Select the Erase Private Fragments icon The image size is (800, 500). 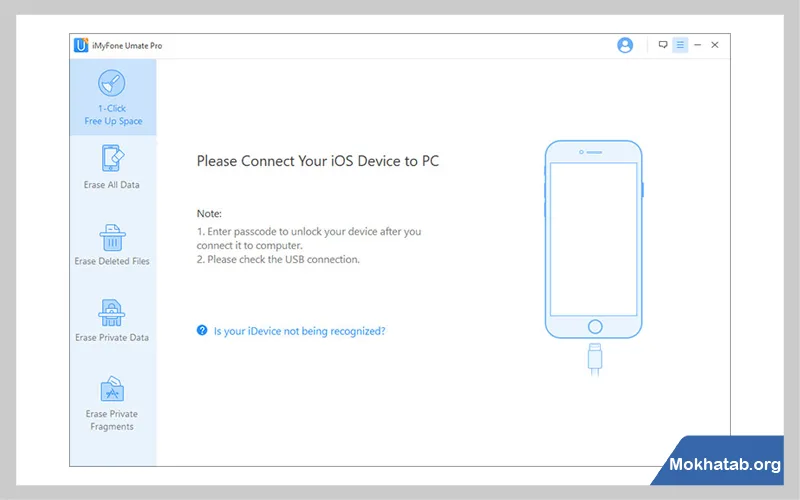pyautogui.click(x=112, y=389)
